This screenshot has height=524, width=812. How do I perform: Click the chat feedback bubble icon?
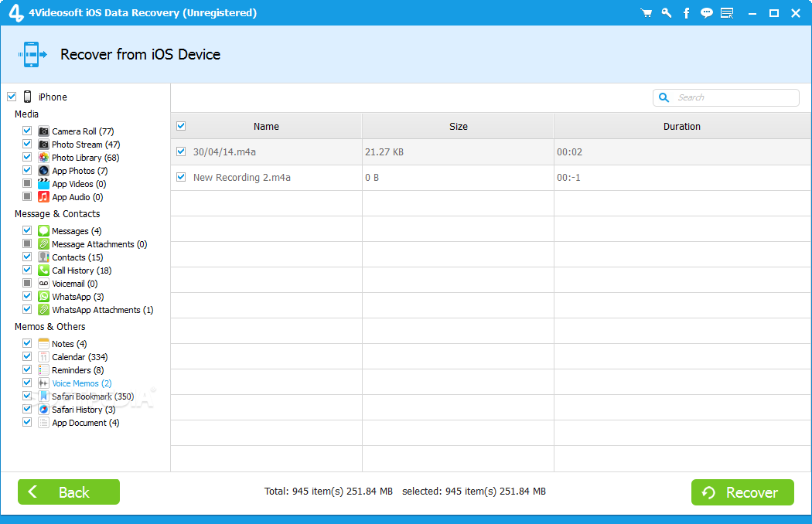coord(706,13)
